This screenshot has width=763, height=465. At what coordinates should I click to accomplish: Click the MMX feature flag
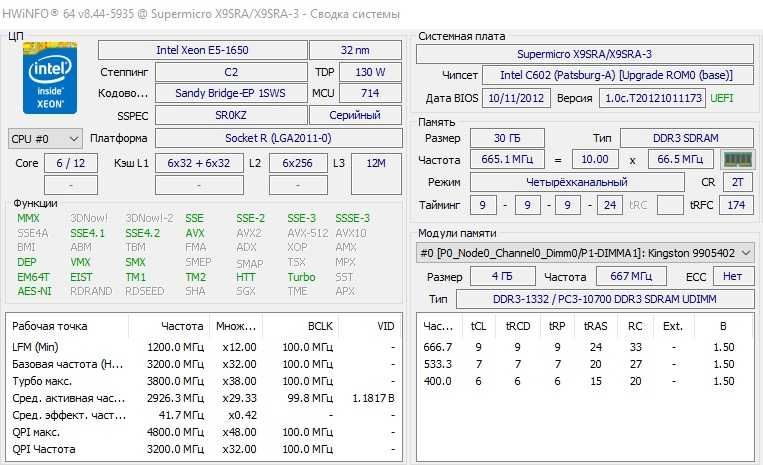(28, 218)
